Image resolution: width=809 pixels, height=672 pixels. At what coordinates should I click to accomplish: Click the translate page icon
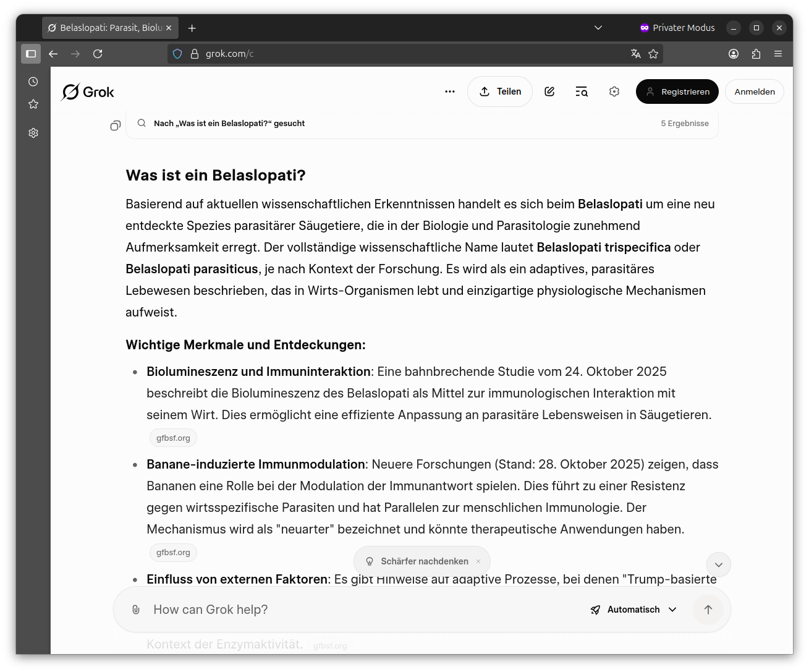coord(635,54)
